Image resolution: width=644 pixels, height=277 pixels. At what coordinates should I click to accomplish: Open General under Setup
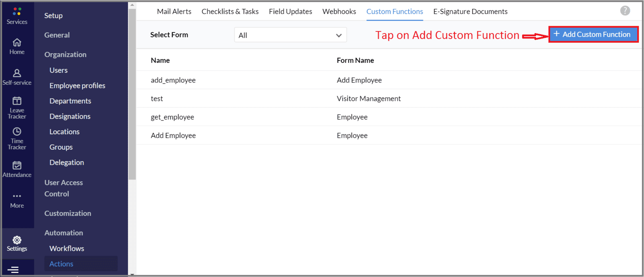pos(57,35)
